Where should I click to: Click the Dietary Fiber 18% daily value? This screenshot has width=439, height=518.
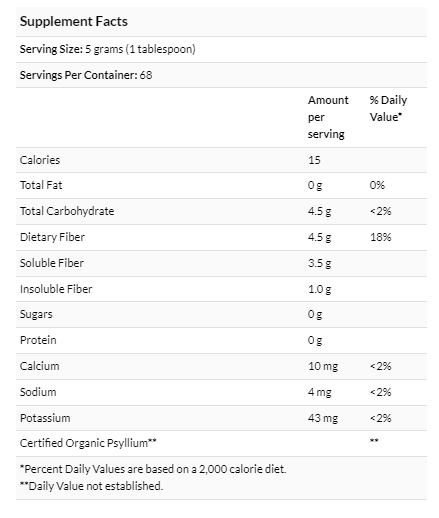[381, 237]
